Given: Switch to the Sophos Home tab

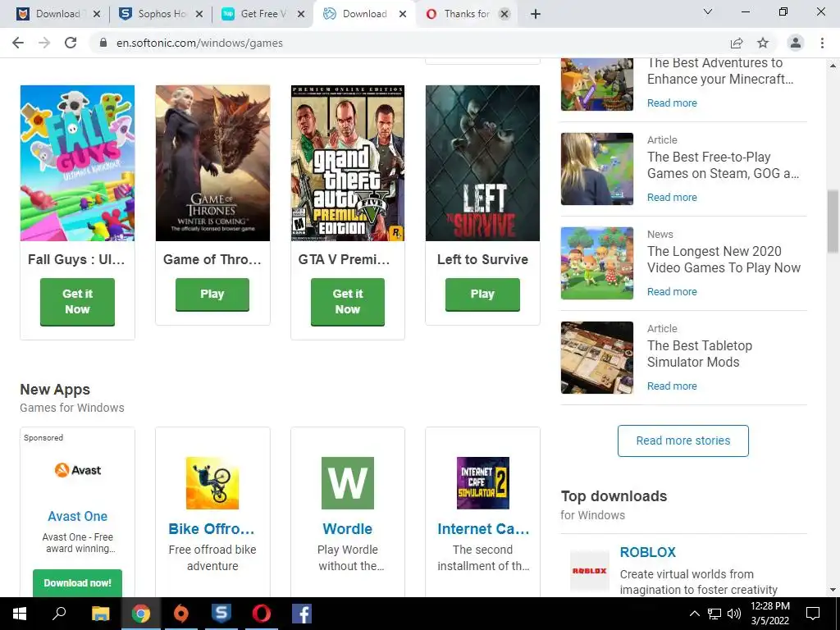Looking at the screenshot, I should tap(162, 14).
